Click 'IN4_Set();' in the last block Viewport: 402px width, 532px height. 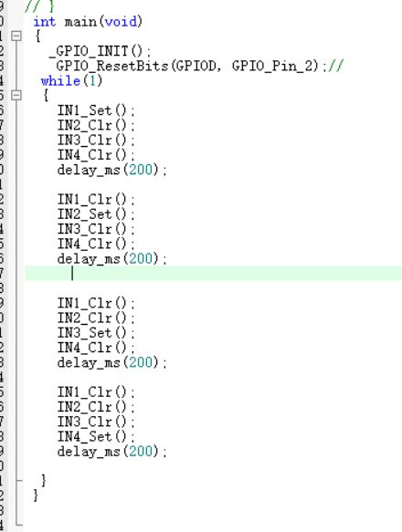(96, 436)
